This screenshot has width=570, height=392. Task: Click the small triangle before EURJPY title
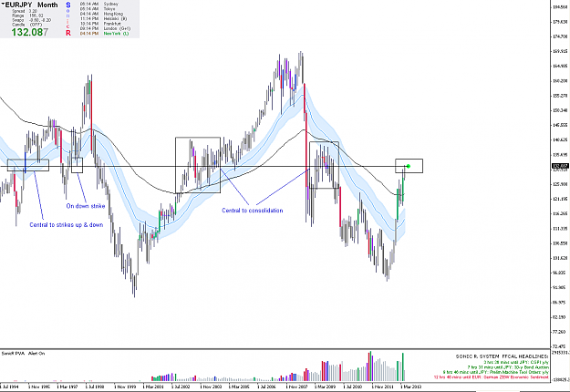[3, 4]
